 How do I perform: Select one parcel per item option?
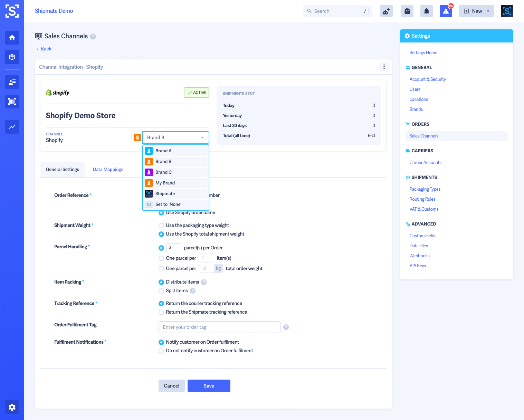161,258
